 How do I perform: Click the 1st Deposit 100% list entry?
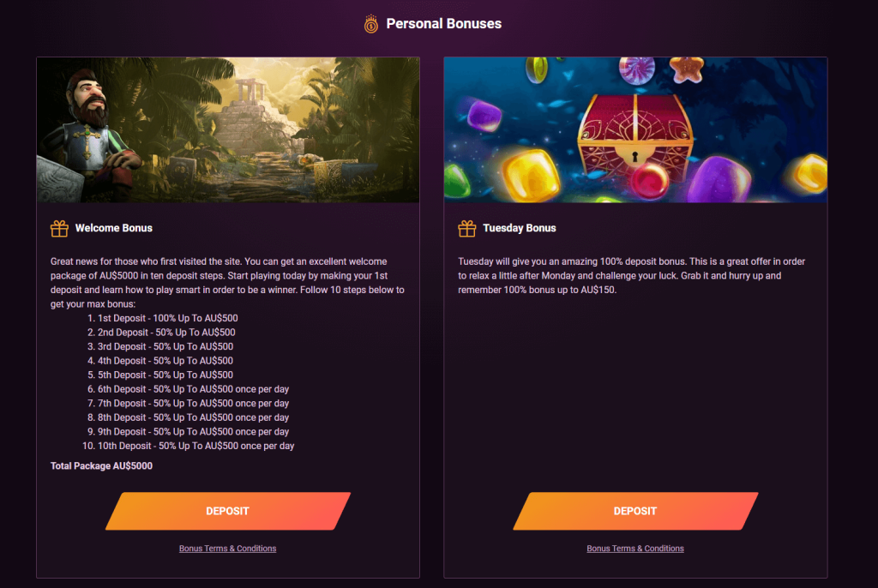(x=163, y=317)
